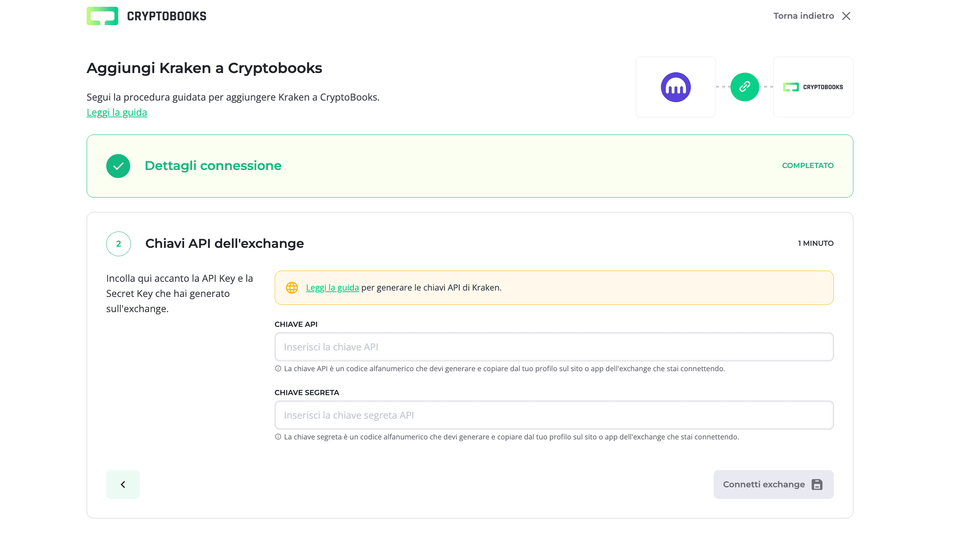Image resolution: width=980 pixels, height=542 pixels.
Task: Click the green checkmark on Dettagli connessione
Action: click(118, 166)
